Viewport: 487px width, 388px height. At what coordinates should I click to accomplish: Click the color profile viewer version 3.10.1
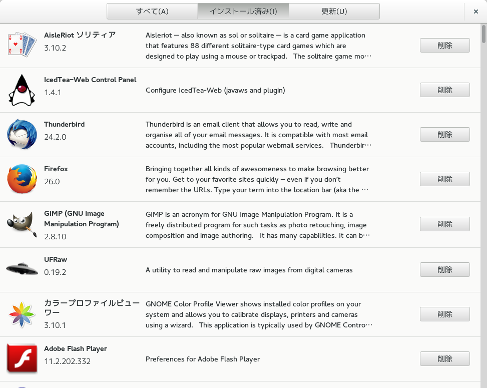pos(55,325)
